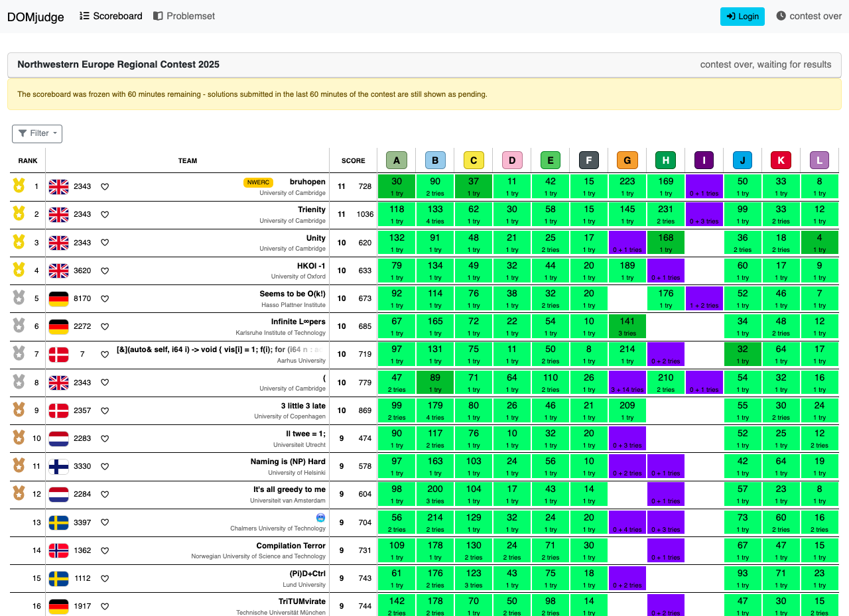Click bruhopen's pending problem I cell
The height and width of the screenshot is (616, 849).
pos(704,187)
